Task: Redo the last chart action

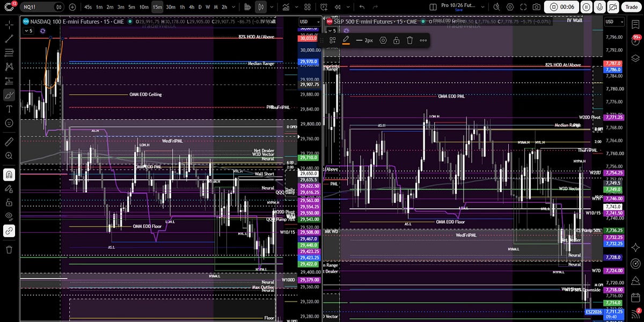Action: [376, 7]
